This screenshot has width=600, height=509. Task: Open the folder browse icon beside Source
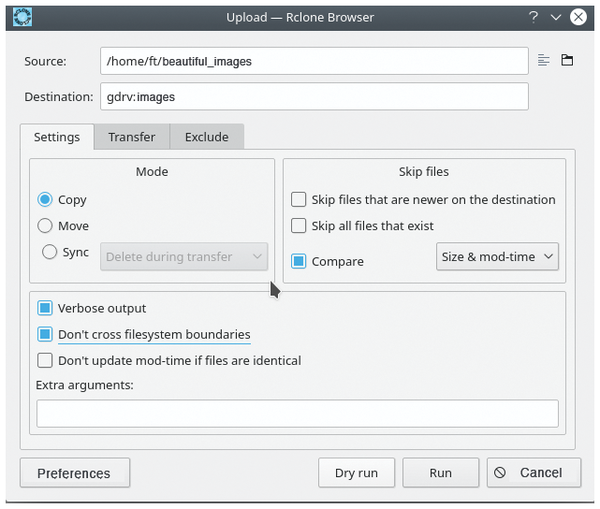(x=567, y=61)
